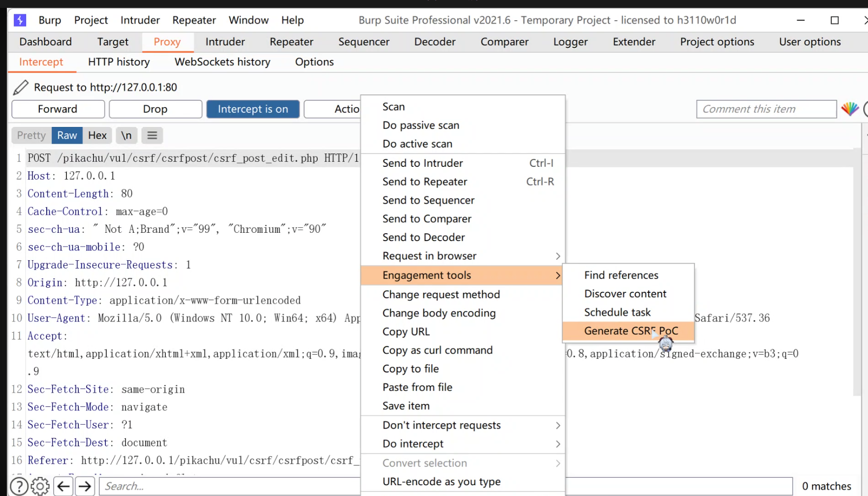The image size is (868, 496).
Task: Open the WebSockets history subtab
Action: tap(222, 62)
